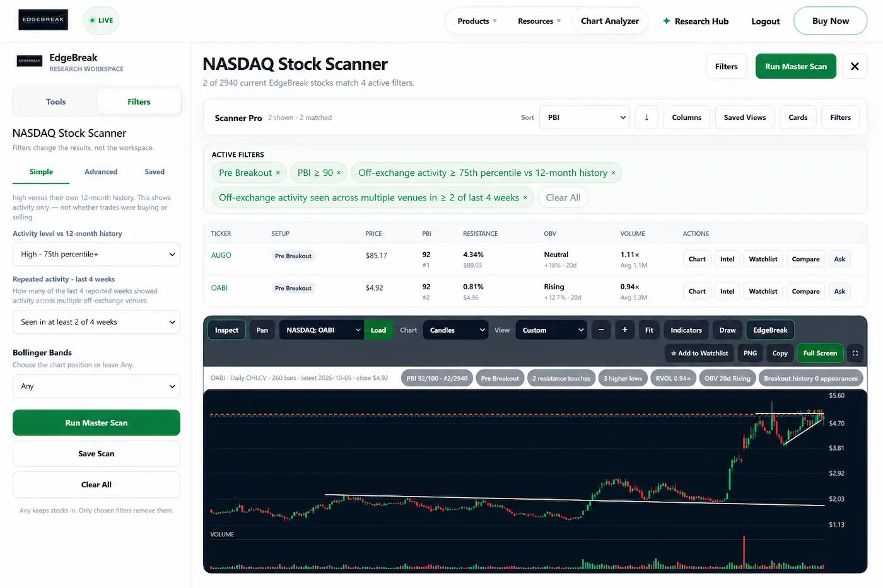Add AUGO row to Watchlist

tap(763, 259)
